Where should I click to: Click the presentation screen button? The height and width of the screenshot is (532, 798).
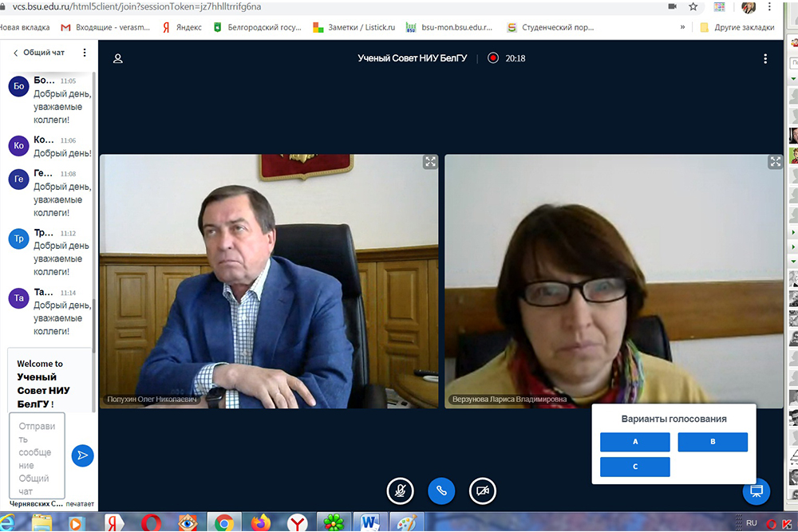pos(756,491)
